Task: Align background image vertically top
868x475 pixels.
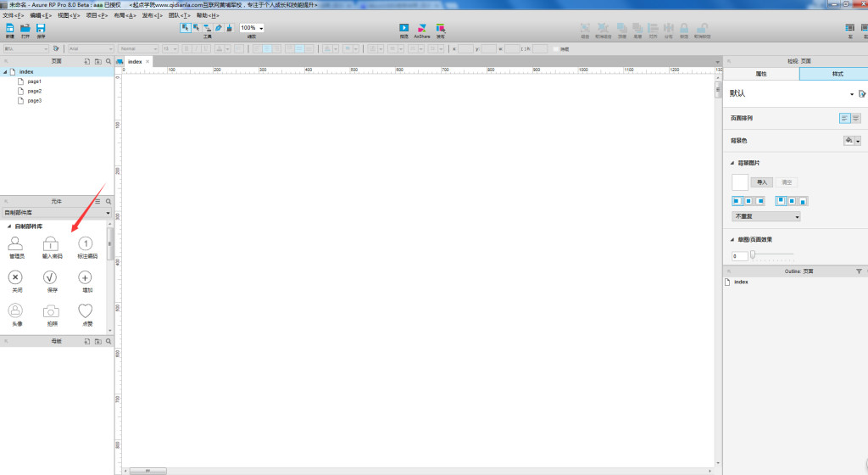Action: pos(781,201)
